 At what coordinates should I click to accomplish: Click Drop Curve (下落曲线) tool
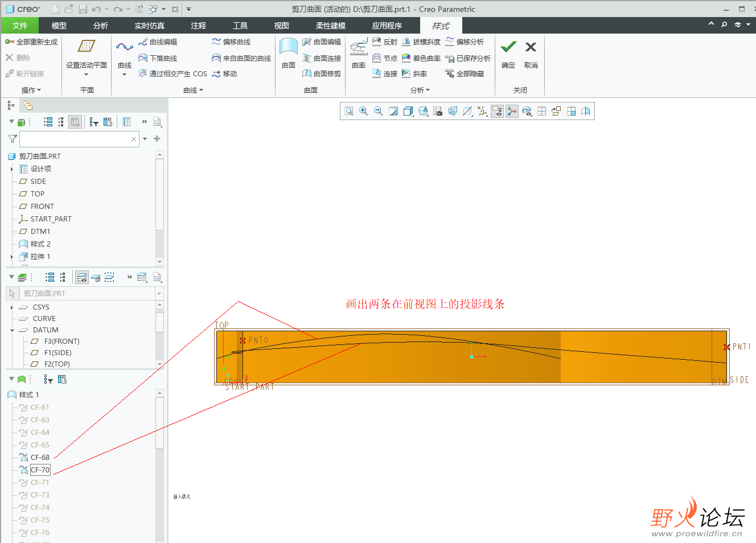click(x=158, y=58)
